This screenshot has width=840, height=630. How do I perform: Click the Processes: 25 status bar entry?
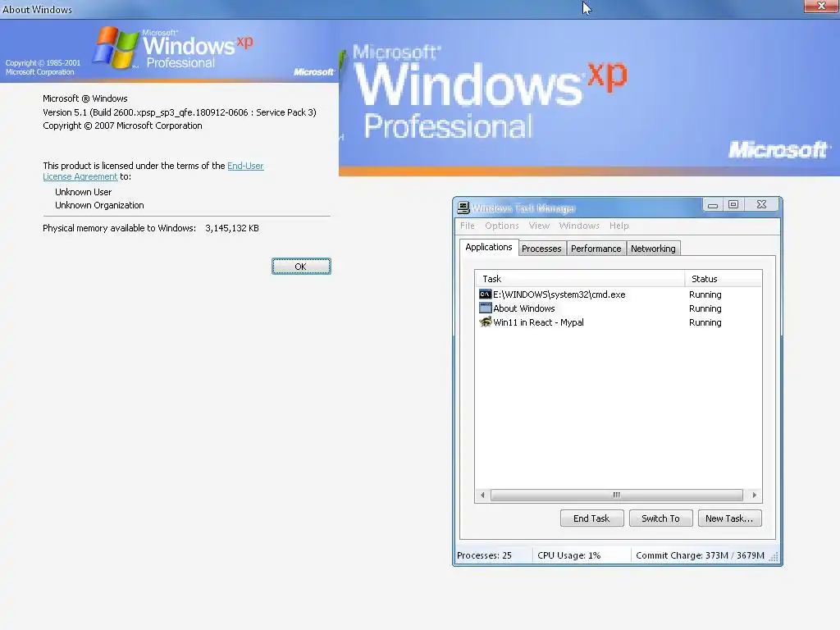tap(484, 555)
